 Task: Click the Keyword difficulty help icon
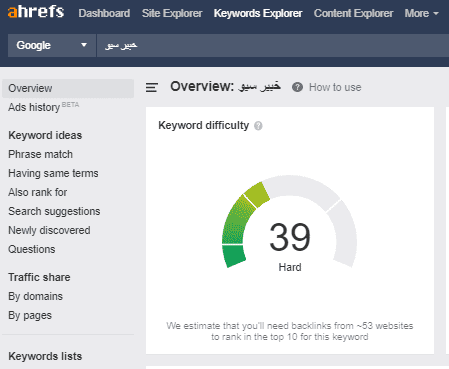[x=258, y=126]
